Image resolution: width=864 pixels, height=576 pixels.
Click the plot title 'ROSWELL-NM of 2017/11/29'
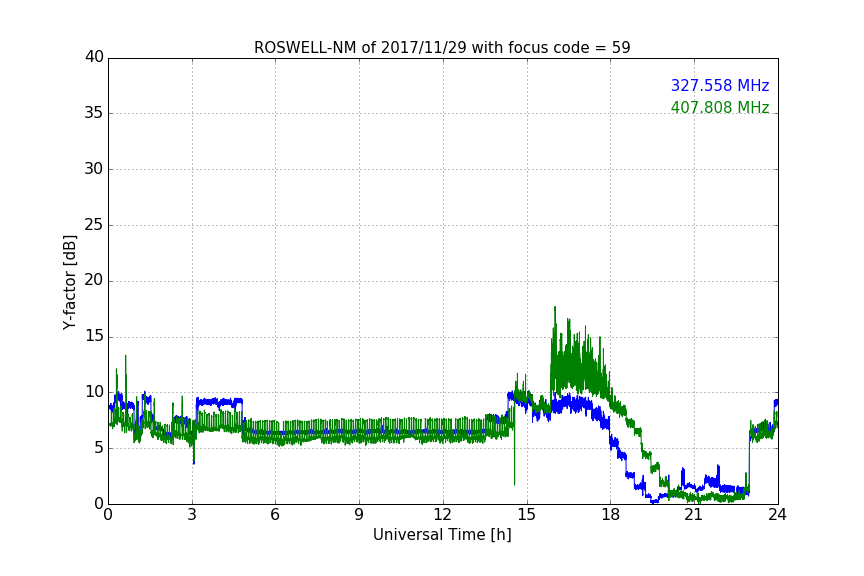(x=442, y=48)
